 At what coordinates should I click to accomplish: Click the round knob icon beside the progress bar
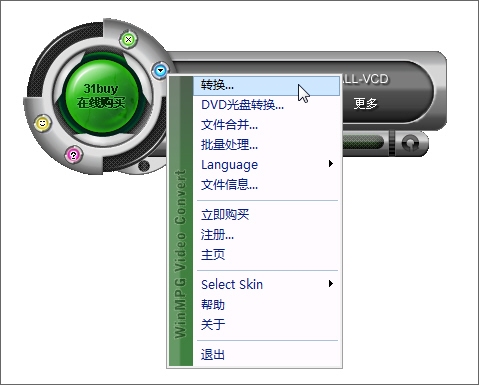coord(410,143)
